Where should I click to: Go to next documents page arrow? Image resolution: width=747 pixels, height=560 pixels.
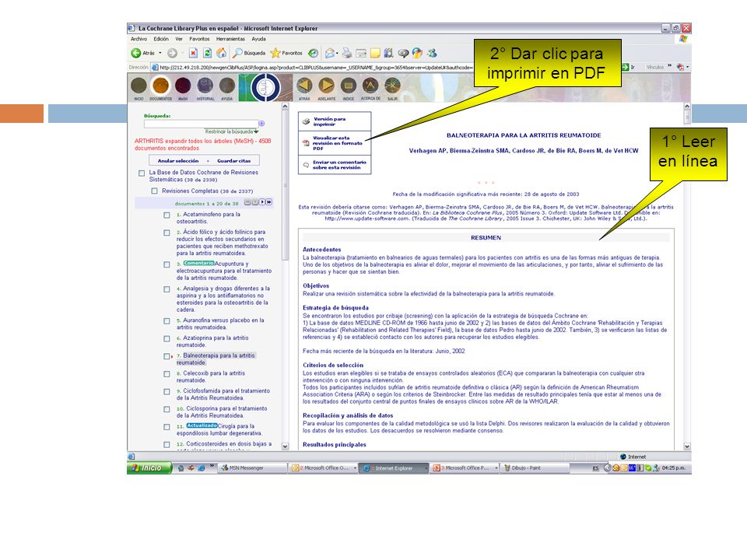[x=262, y=202]
